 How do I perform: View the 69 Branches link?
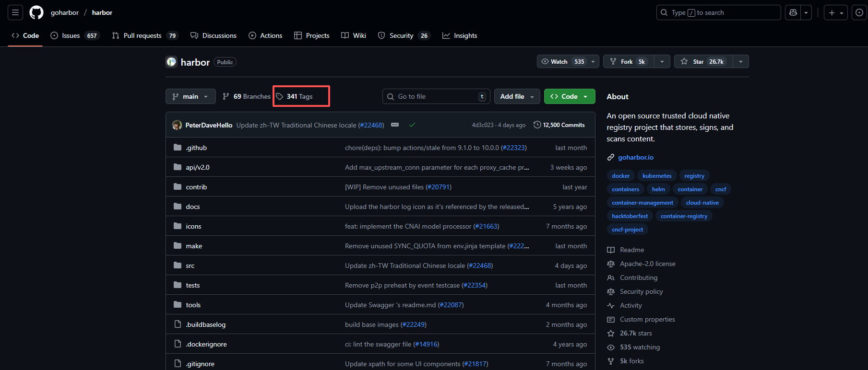coord(247,96)
